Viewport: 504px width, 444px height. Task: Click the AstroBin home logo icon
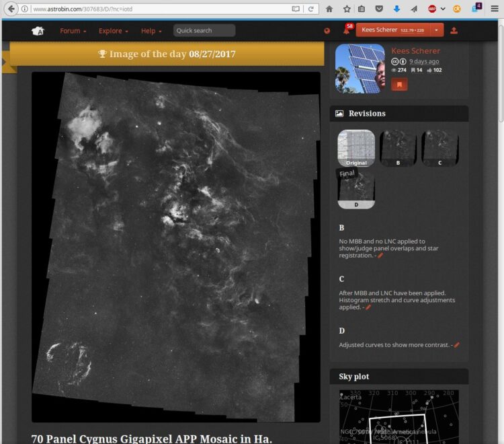coord(38,31)
